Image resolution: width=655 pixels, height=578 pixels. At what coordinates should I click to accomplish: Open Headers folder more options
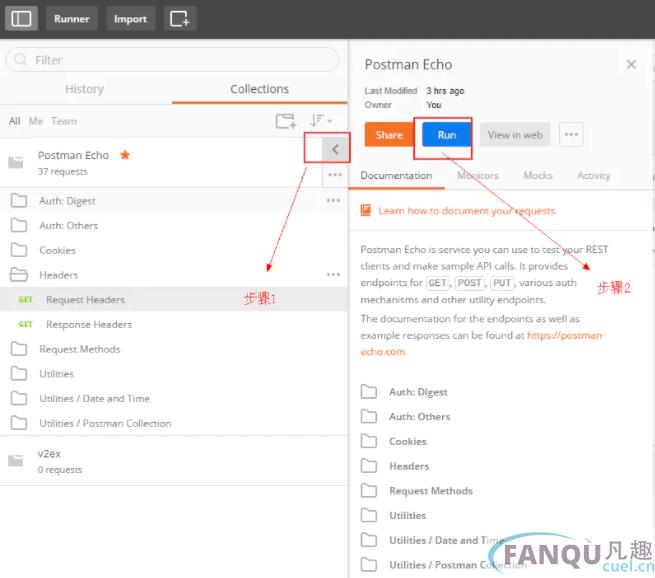point(333,274)
